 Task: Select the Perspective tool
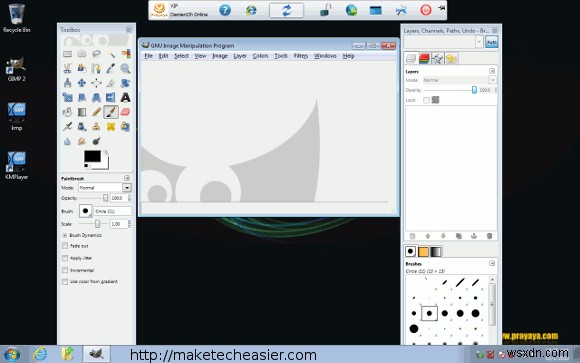[96, 98]
